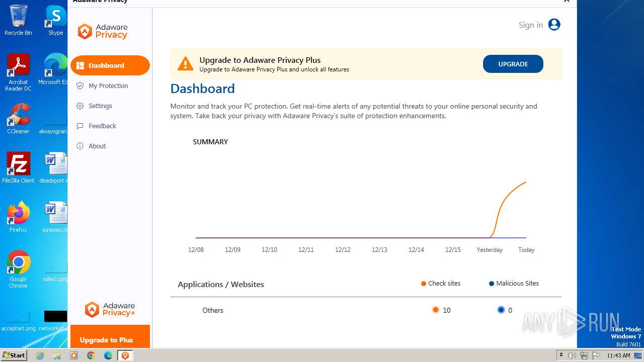Click the SUMMARY heading

(210, 142)
